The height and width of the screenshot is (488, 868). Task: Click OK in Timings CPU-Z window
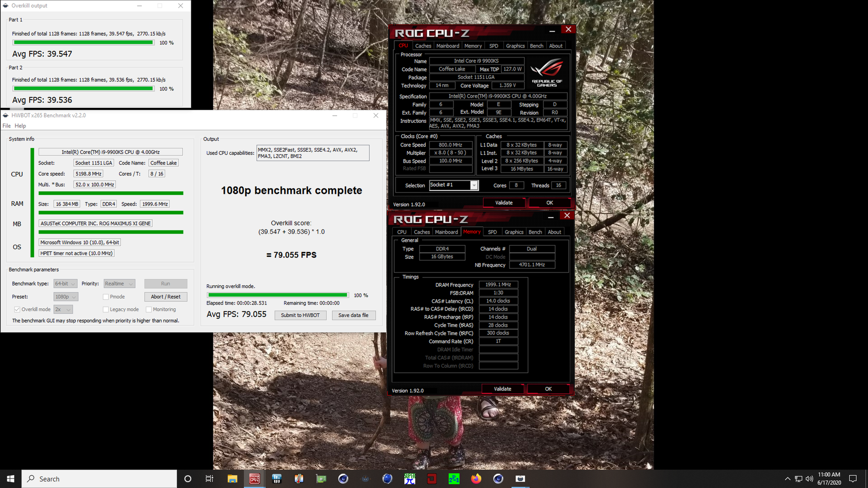click(548, 389)
